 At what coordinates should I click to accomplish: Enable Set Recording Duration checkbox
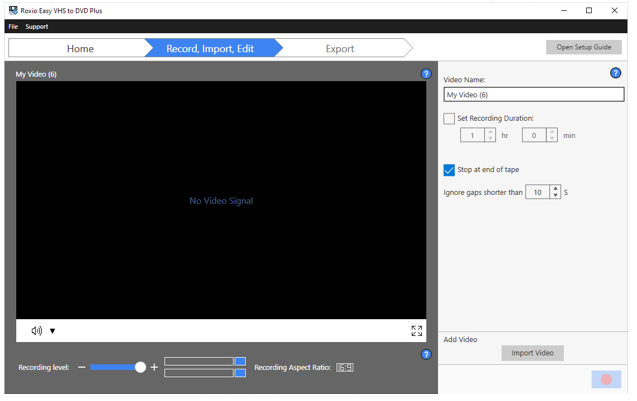tap(448, 119)
